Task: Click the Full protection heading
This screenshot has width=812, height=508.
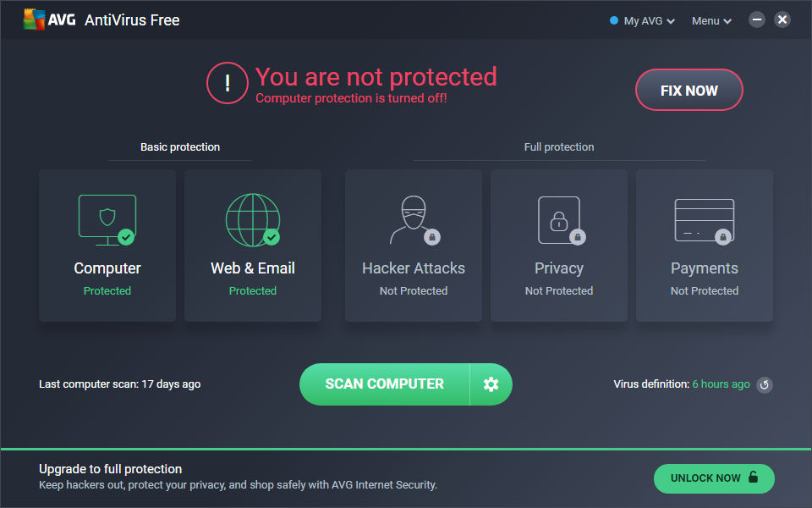Action: 559,147
